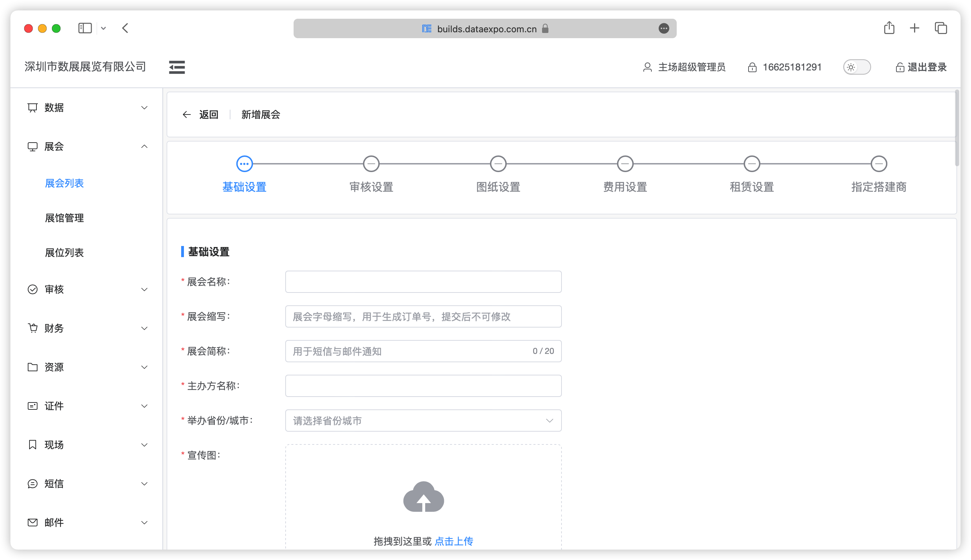Click the cloud upload icon
This screenshot has width=971, height=560.
point(424,497)
